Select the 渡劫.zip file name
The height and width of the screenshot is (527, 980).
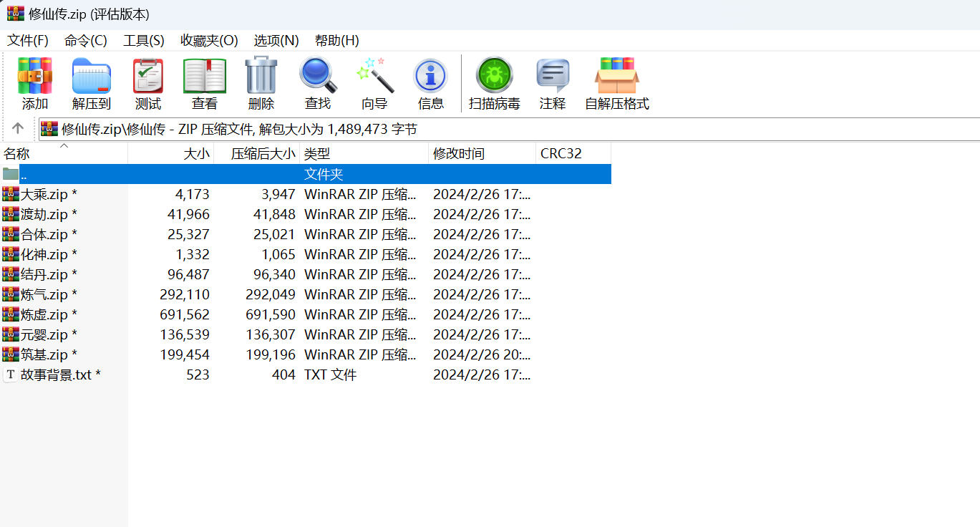coord(49,214)
